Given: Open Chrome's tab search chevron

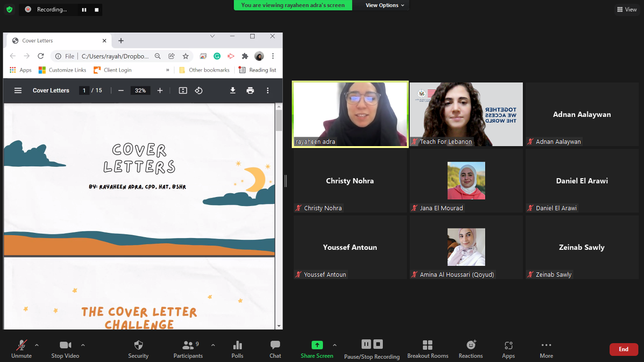Looking at the screenshot, I should click(212, 36).
